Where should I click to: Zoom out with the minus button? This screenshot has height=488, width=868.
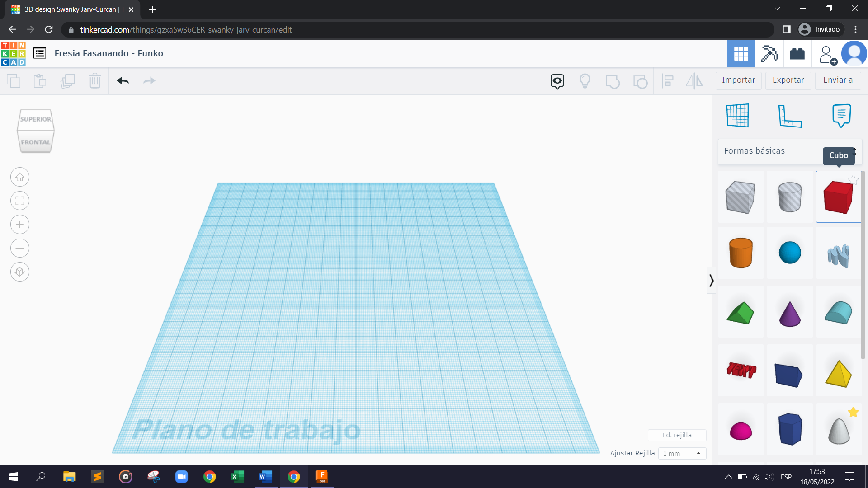pos(20,248)
